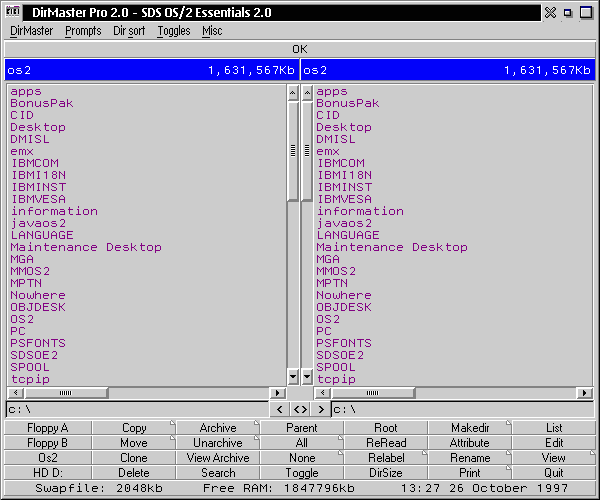The height and width of the screenshot is (500, 600).
Task: Open the Prompts menu
Action: [x=83, y=31]
